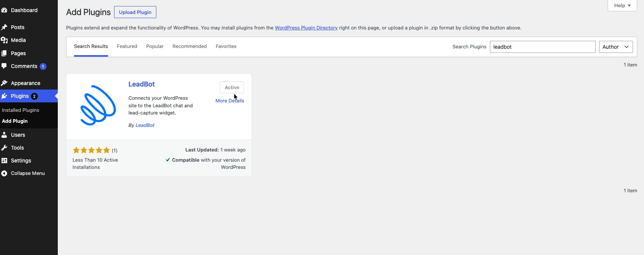644x255 pixels.
Task: Click the Collapse Menu label
Action: (x=28, y=173)
